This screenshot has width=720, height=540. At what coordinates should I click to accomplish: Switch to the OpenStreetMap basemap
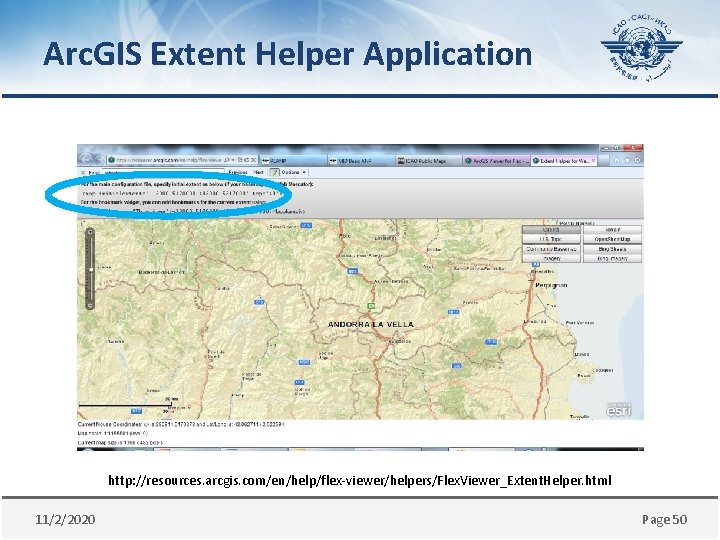coord(612,239)
